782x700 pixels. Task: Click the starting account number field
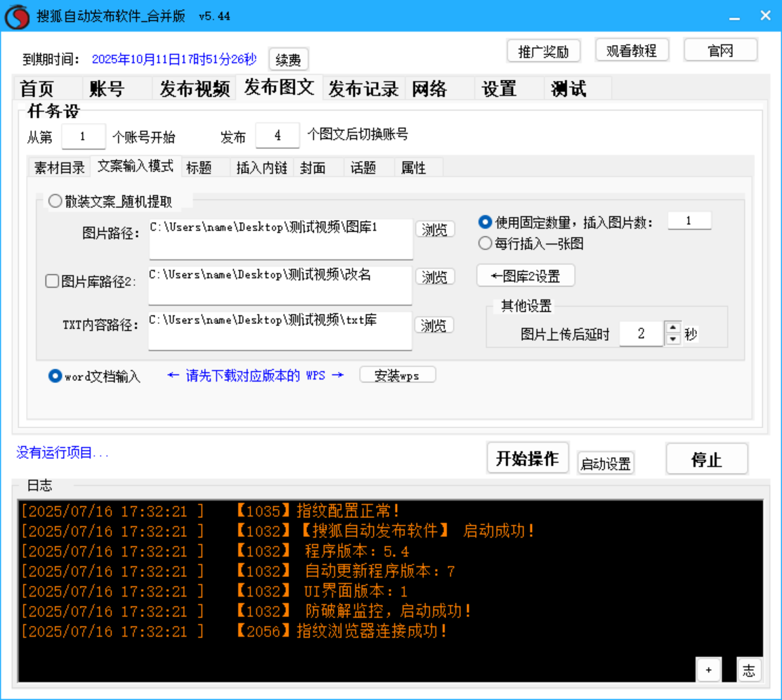point(84,136)
